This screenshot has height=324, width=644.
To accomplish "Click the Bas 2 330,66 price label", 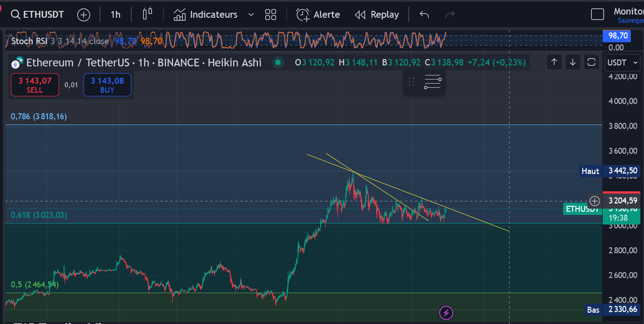I will [613, 310].
